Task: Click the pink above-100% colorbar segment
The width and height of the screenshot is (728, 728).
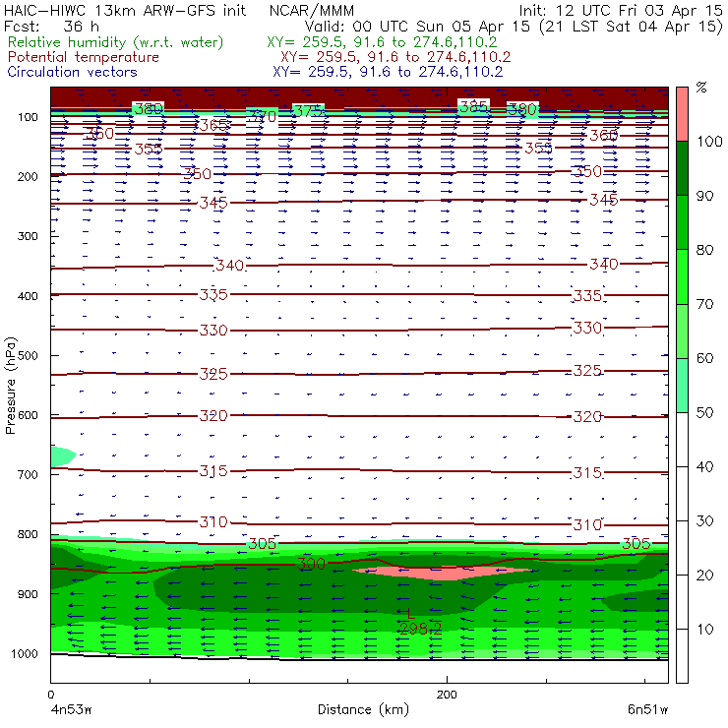Action: click(x=682, y=114)
